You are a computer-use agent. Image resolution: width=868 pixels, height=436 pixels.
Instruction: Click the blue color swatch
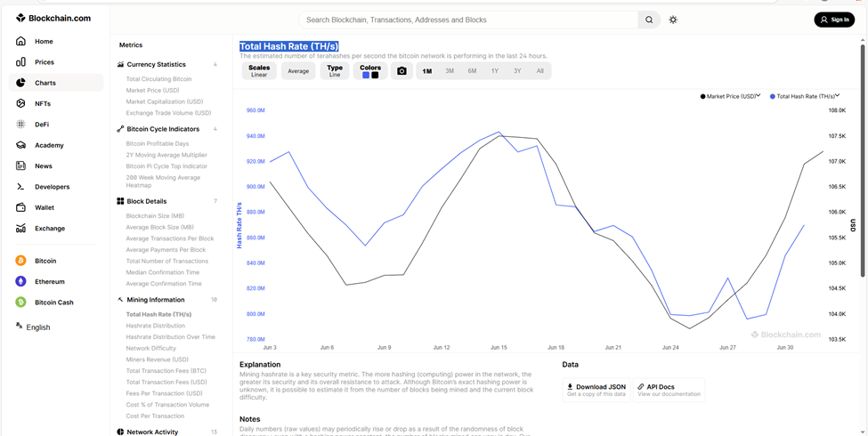pos(366,76)
